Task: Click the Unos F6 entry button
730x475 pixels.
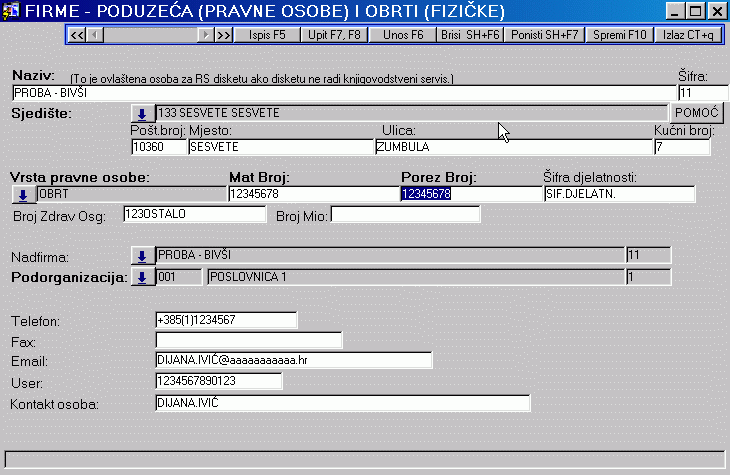Action: [403, 35]
